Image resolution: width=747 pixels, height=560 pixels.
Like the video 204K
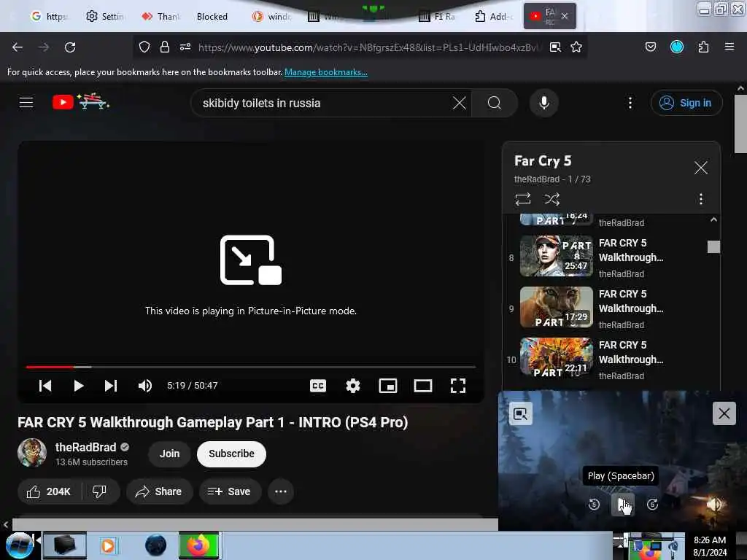pyautogui.click(x=49, y=491)
